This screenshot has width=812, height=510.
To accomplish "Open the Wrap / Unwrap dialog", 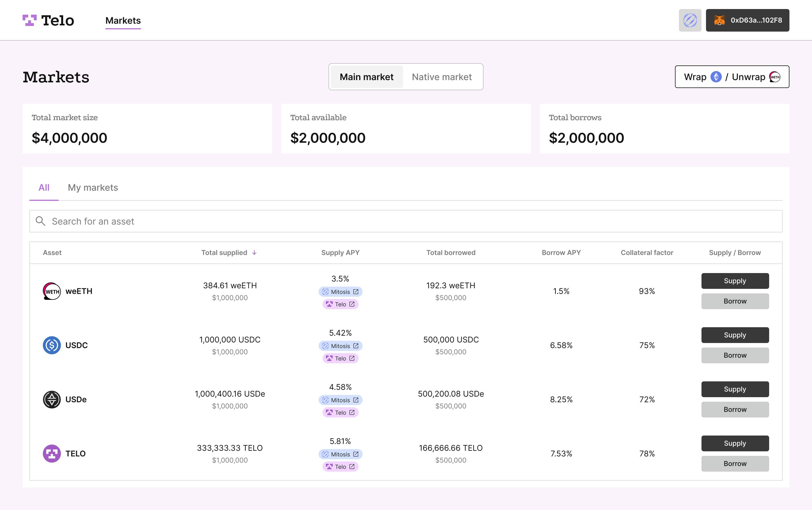I will pos(731,77).
